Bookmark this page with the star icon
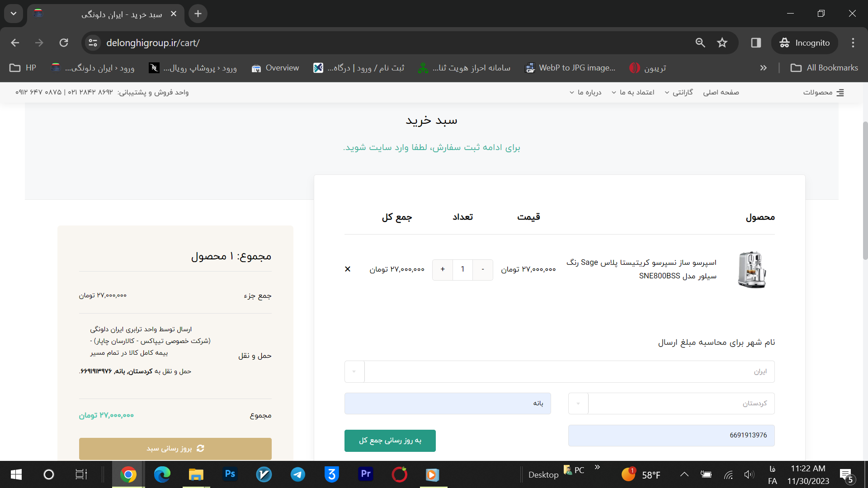This screenshot has height=488, width=868. pyautogui.click(x=722, y=43)
